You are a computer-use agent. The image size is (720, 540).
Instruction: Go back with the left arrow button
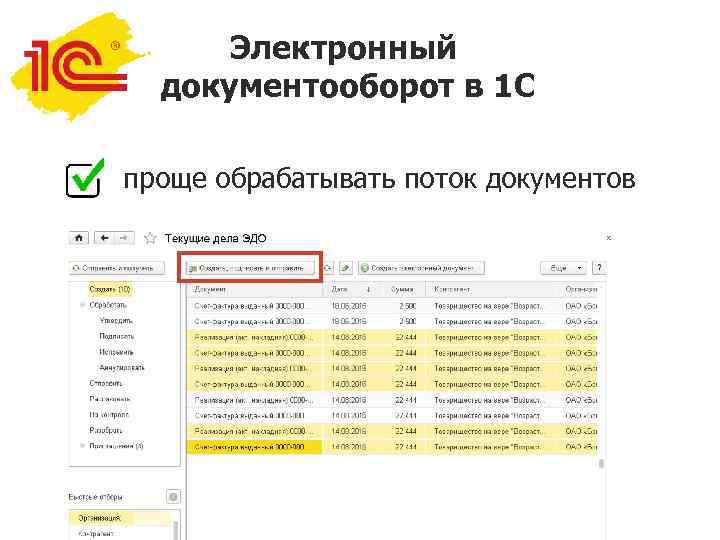pos(105,238)
